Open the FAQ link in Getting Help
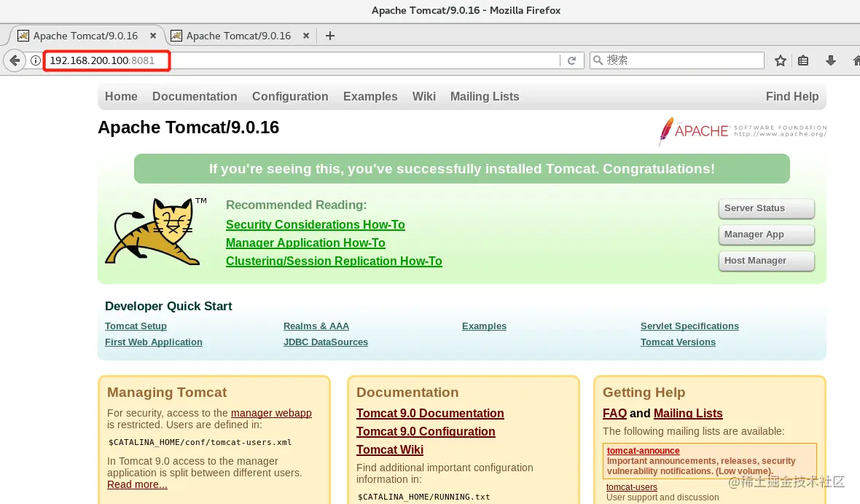This screenshot has height=504, width=860. pyautogui.click(x=615, y=413)
